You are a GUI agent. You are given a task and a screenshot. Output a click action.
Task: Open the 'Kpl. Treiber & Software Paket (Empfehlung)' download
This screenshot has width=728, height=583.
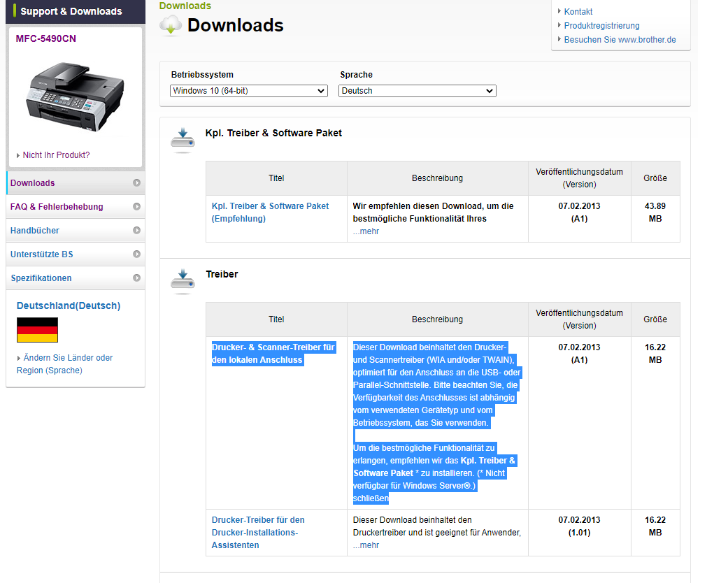[x=270, y=212]
